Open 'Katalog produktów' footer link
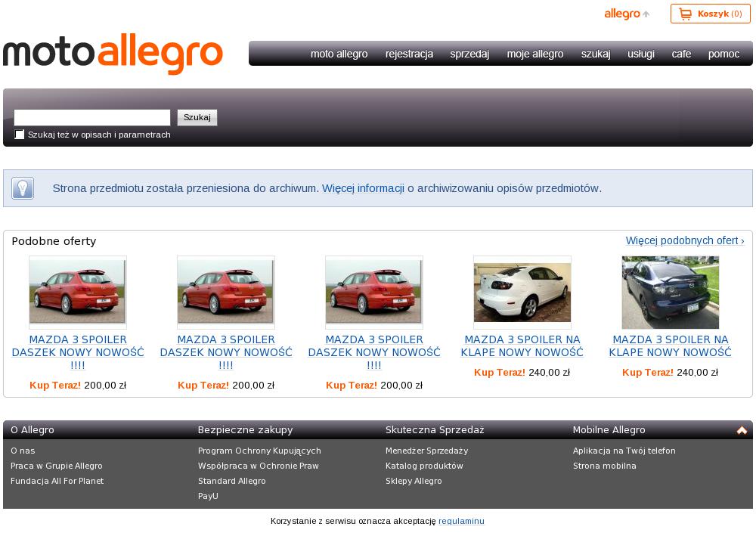Image resolution: width=756 pixels, height=536 pixels. 424,466
